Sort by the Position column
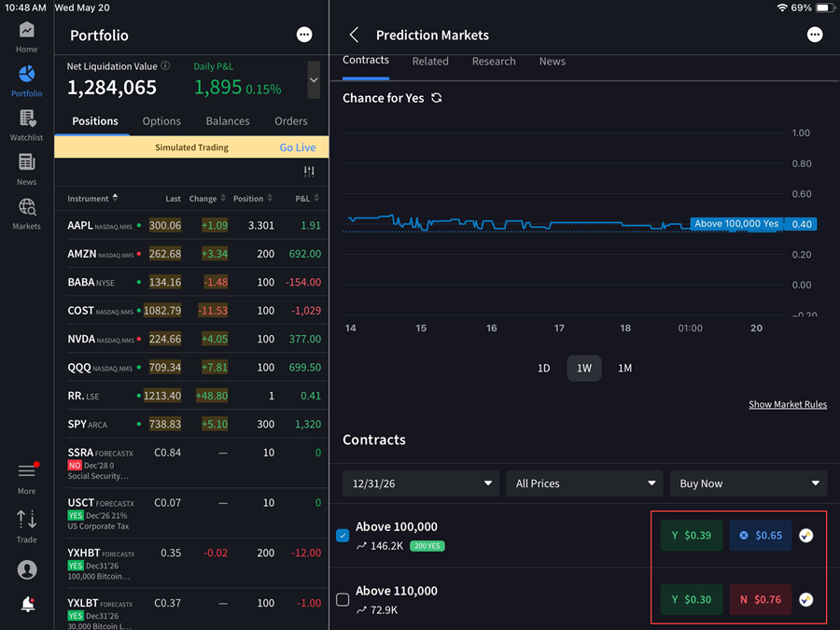Image resolution: width=840 pixels, height=630 pixels. click(253, 198)
